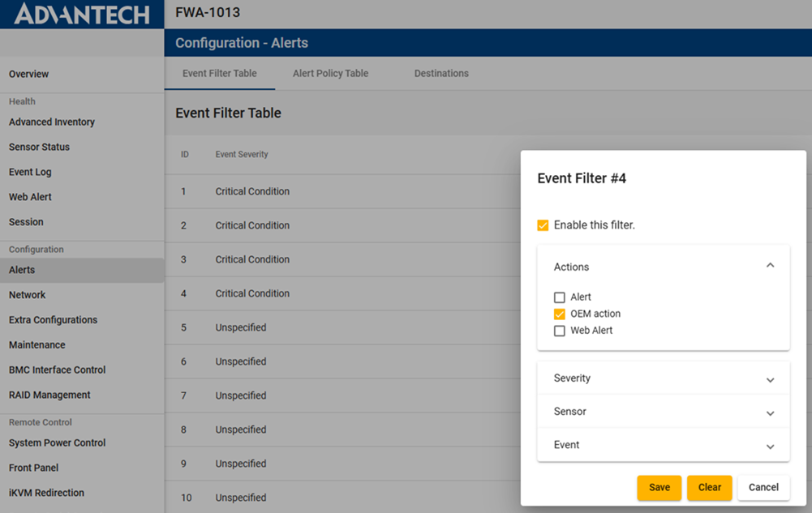This screenshot has width=812, height=513.
Task: Check the Alert action checkbox
Action: click(x=559, y=297)
